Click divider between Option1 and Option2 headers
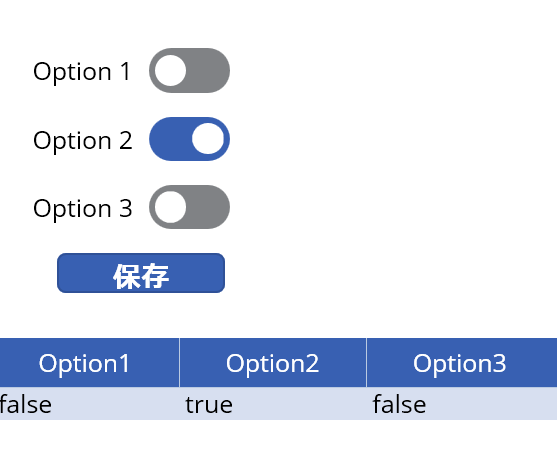 point(180,363)
